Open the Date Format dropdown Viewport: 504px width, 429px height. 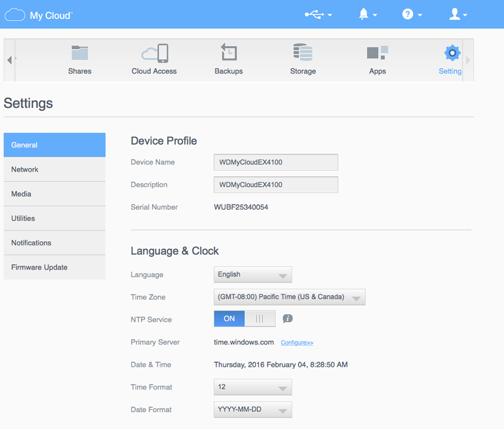253,409
